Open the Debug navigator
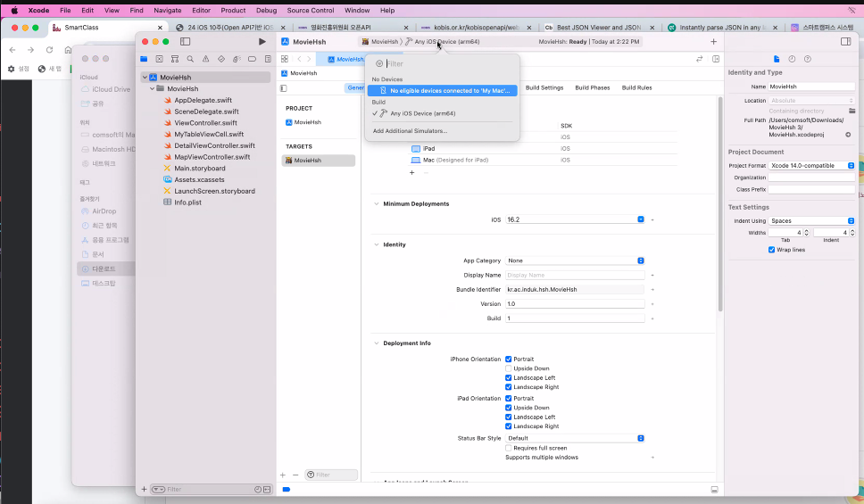This screenshot has height=504, width=864. (x=237, y=59)
